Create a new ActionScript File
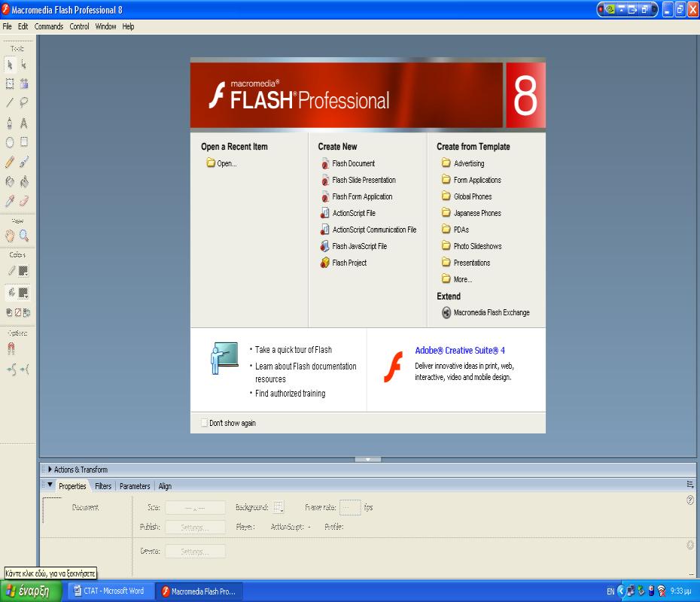Screen dimensions: 700x602 348,213
